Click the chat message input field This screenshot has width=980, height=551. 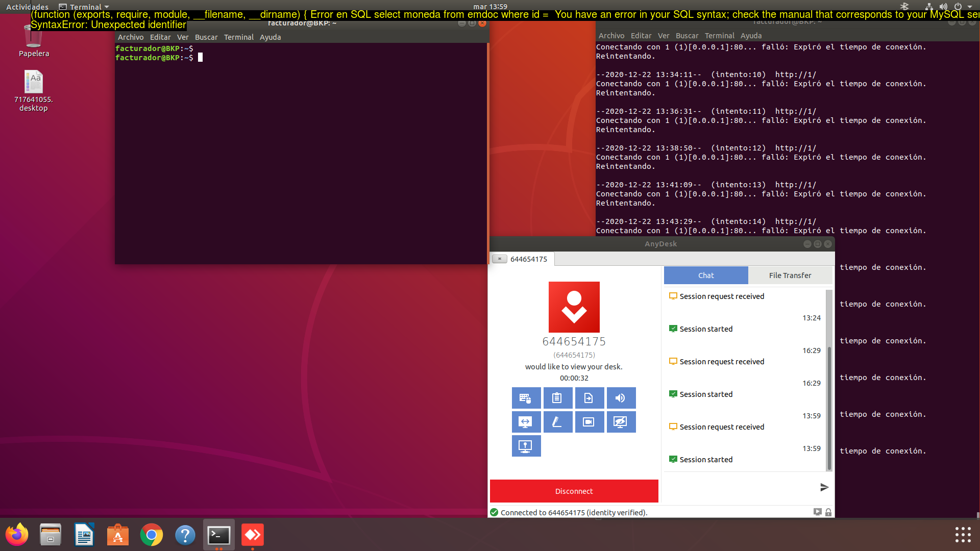point(740,487)
